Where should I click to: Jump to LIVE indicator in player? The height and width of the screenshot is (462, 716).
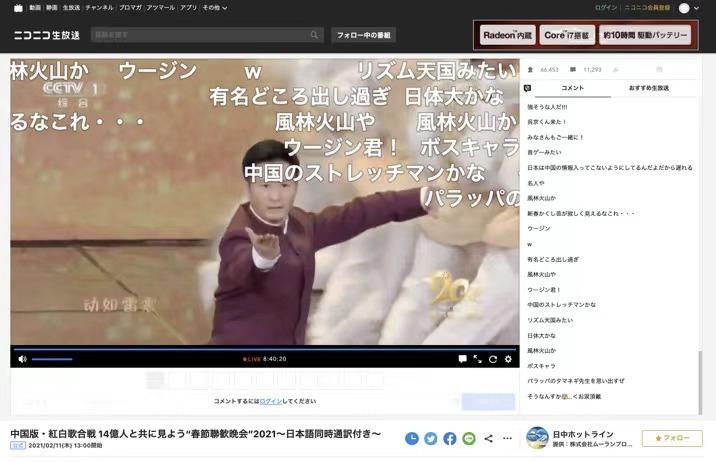coord(251,359)
